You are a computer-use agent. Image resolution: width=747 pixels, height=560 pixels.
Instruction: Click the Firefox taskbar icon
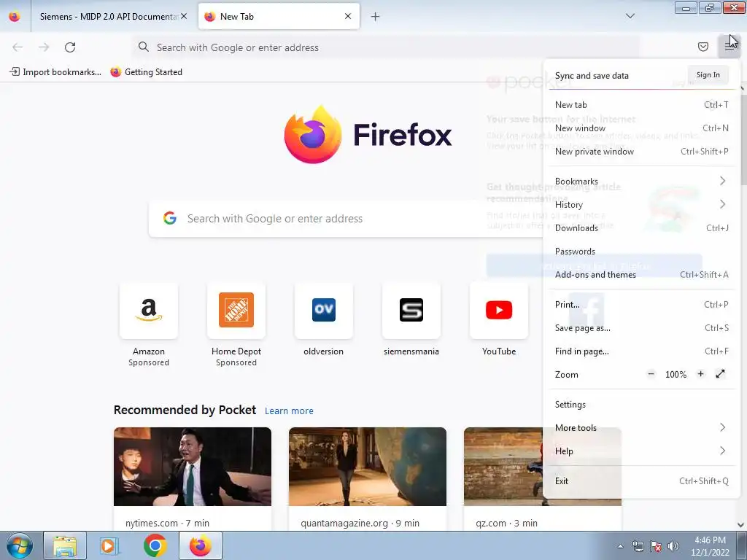pyautogui.click(x=201, y=545)
